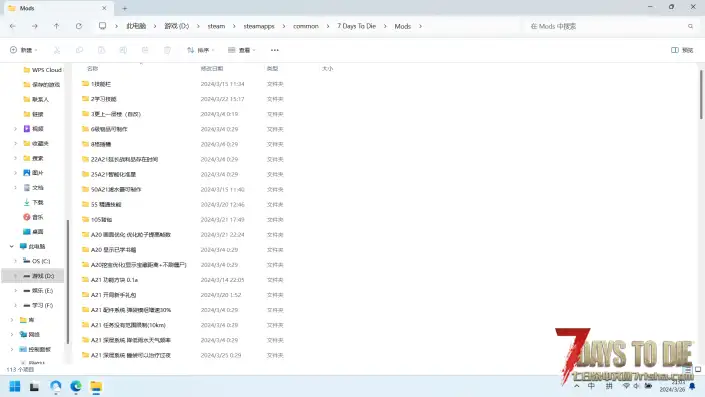This screenshot has width=705, height=397.
Task: Expand the 视频 node in sidebar
Action: (15, 129)
